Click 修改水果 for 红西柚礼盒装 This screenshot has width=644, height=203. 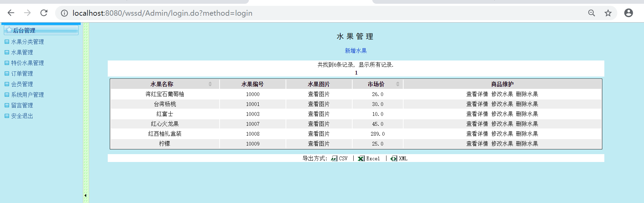502,134
